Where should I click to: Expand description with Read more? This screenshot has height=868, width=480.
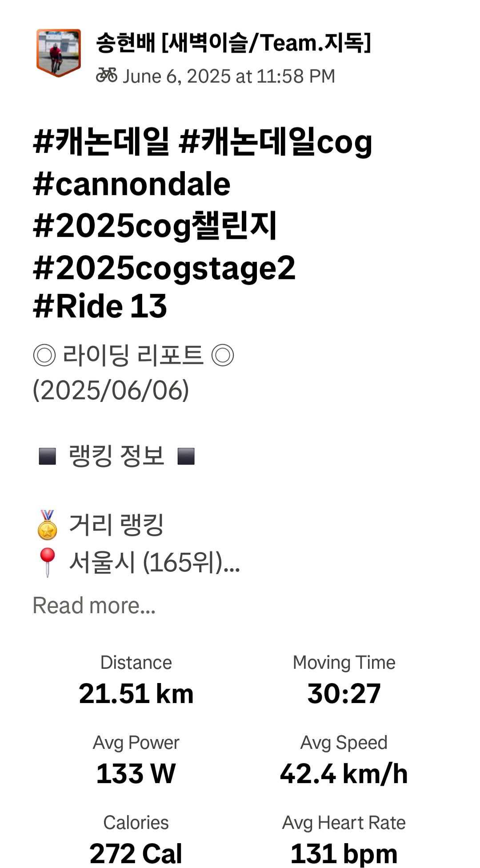click(94, 606)
